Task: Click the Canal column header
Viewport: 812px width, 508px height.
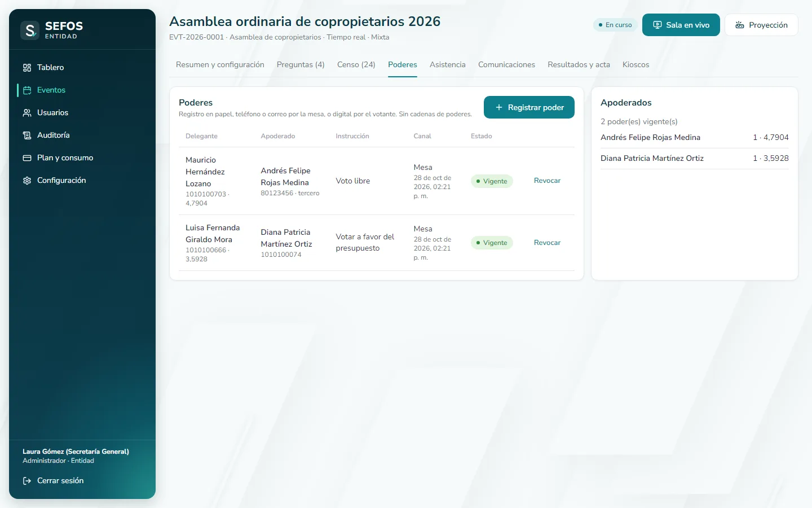Action: coord(422,136)
